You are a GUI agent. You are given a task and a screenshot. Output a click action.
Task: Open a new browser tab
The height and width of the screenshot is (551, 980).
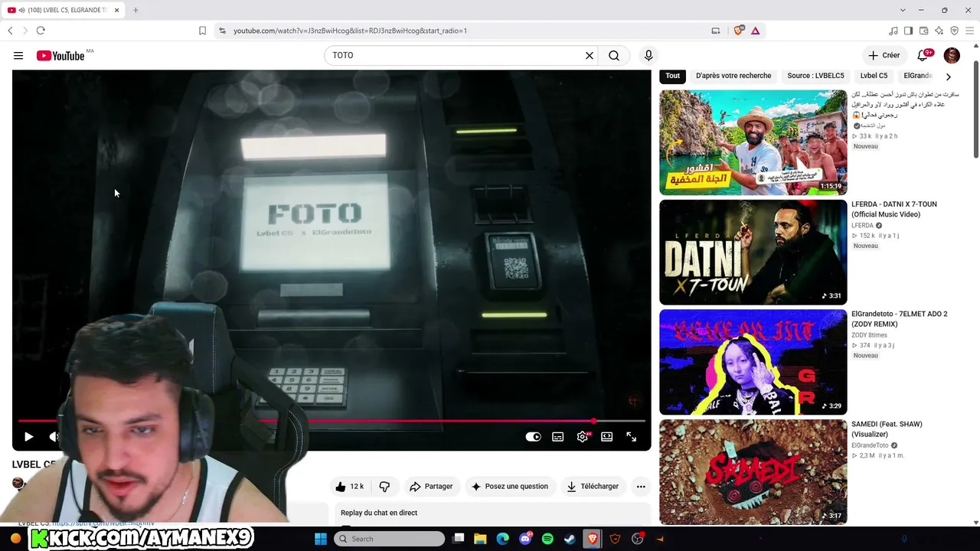[136, 10]
